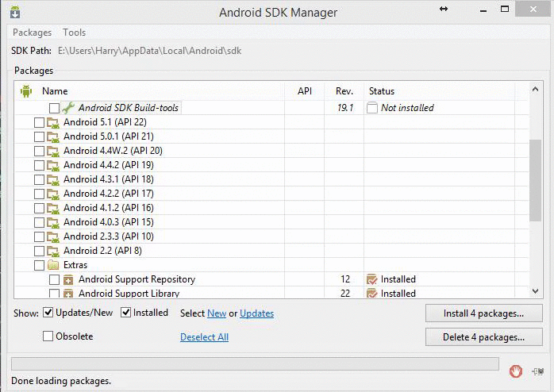The image size is (554, 392).
Task: Click the vertical scrollbar thumb in package list
Action: point(535,180)
